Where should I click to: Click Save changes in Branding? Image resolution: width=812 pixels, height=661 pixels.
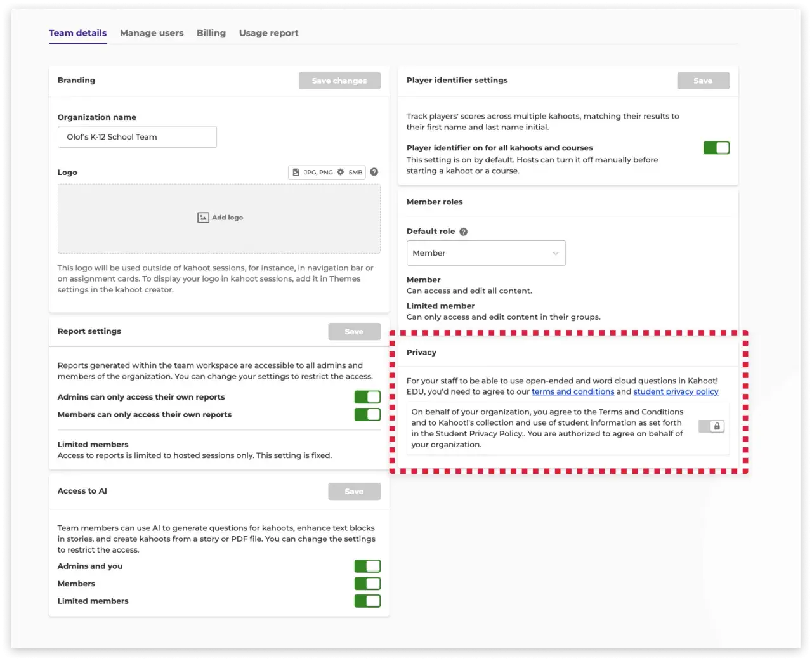[x=339, y=81]
